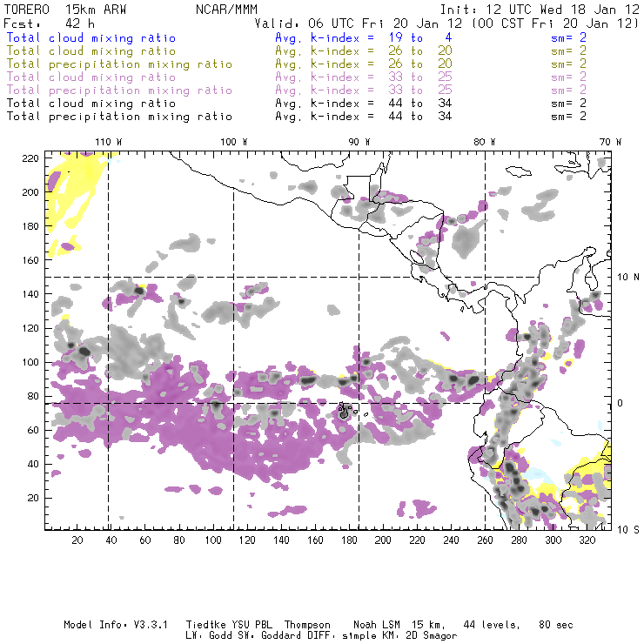This screenshot has width=644, height=644.
Task: Click the purple 'Total cloud mixing ratio' legend line
Action: (91, 77)
